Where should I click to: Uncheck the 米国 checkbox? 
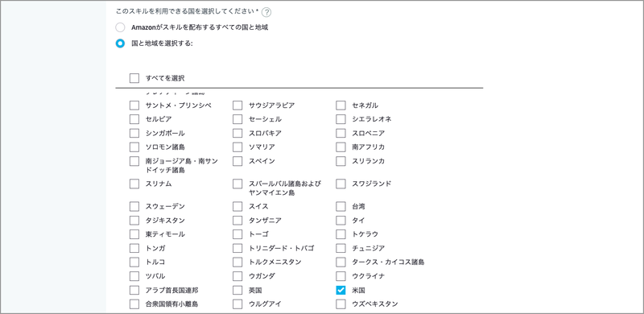pyautogui.click(x=341, y=290)
